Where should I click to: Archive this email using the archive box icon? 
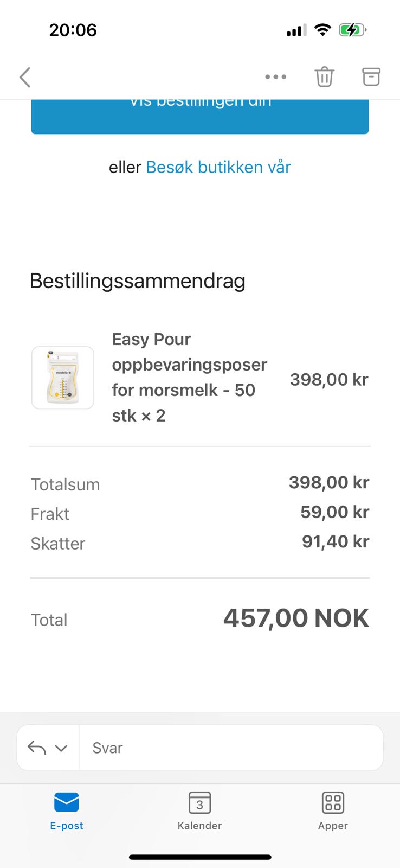[x=371, y=77]
